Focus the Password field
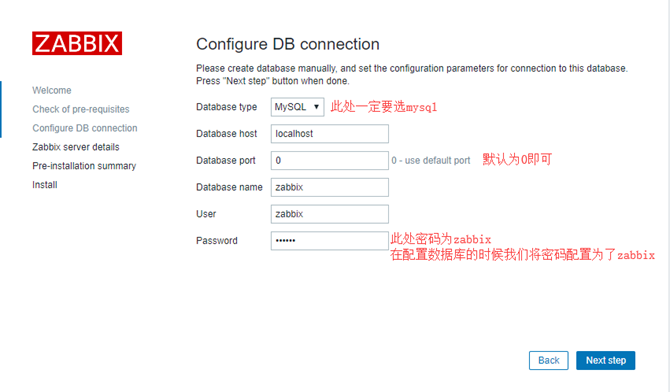 (x=329, y=241)
